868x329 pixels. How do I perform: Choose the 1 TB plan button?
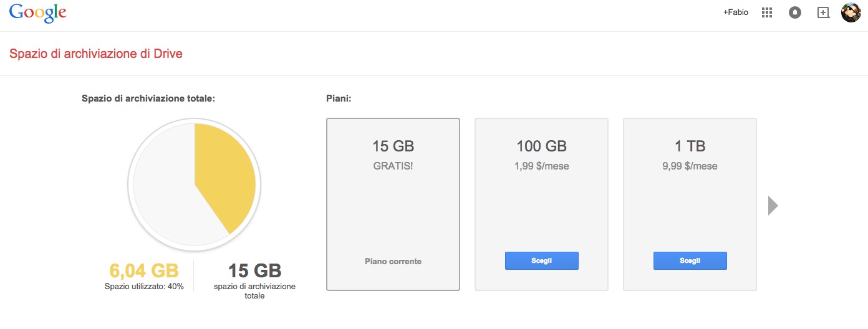690,260
